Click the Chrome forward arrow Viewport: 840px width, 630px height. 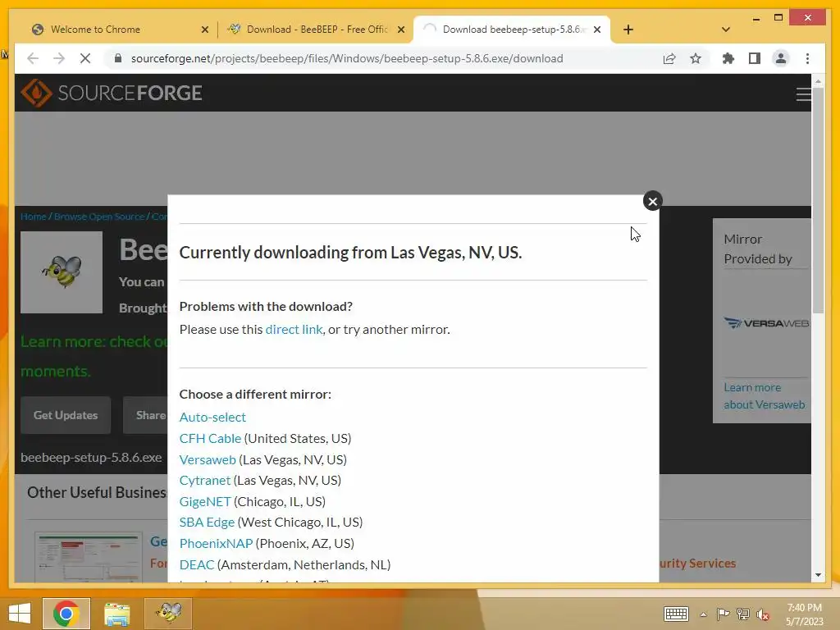click(x=59, y=58)
